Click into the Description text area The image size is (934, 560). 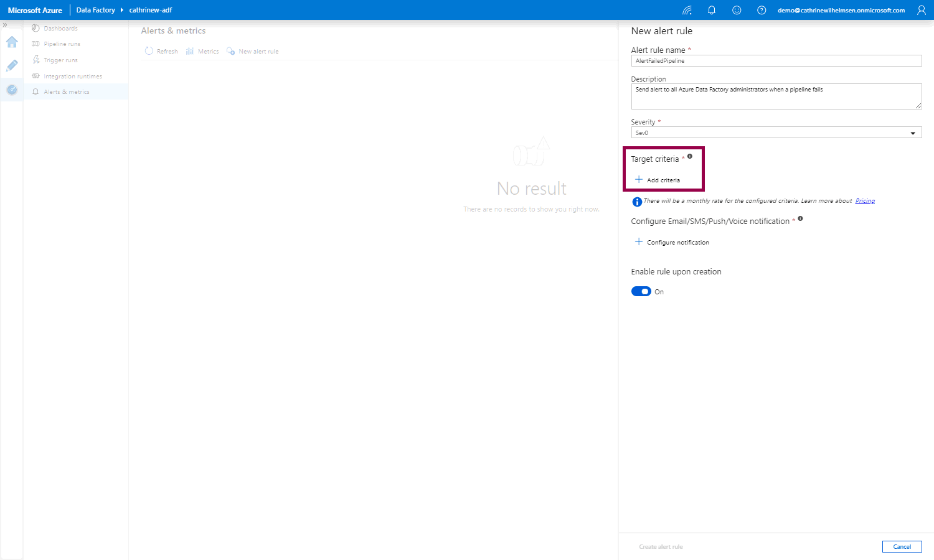[x=776, y=96]
